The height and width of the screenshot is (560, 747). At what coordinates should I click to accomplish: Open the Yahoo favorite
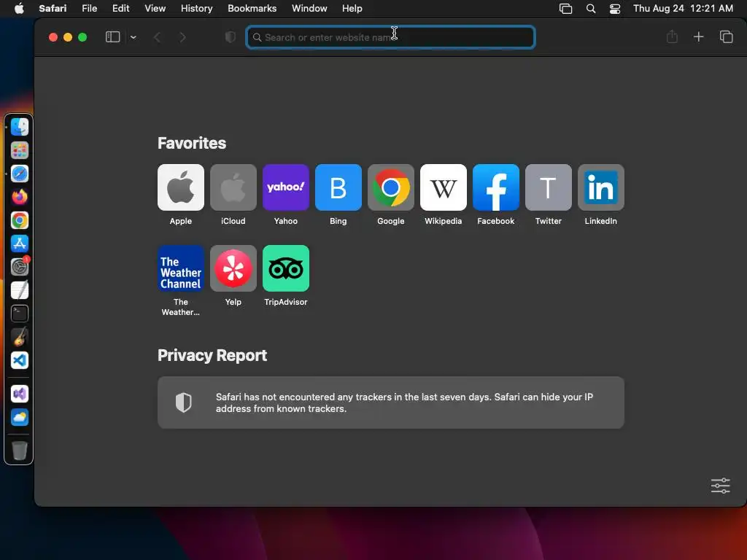pyautogui.click(x=286, y=187)
